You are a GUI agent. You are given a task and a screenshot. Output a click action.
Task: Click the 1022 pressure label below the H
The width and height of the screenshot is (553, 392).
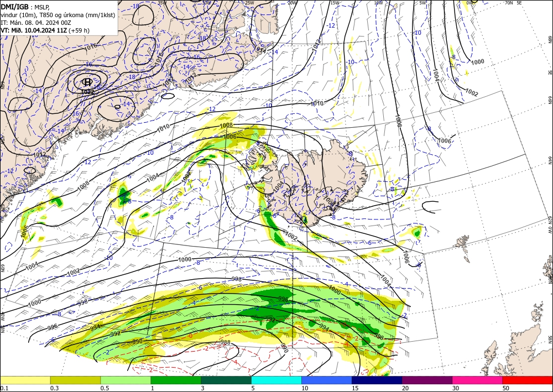click(87, 91)
